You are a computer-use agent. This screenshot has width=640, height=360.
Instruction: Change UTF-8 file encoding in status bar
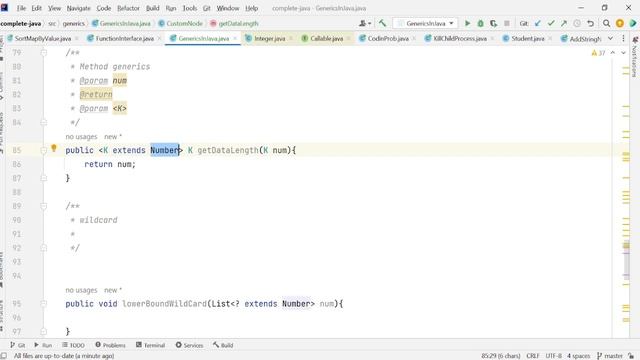tap(553, 356)
